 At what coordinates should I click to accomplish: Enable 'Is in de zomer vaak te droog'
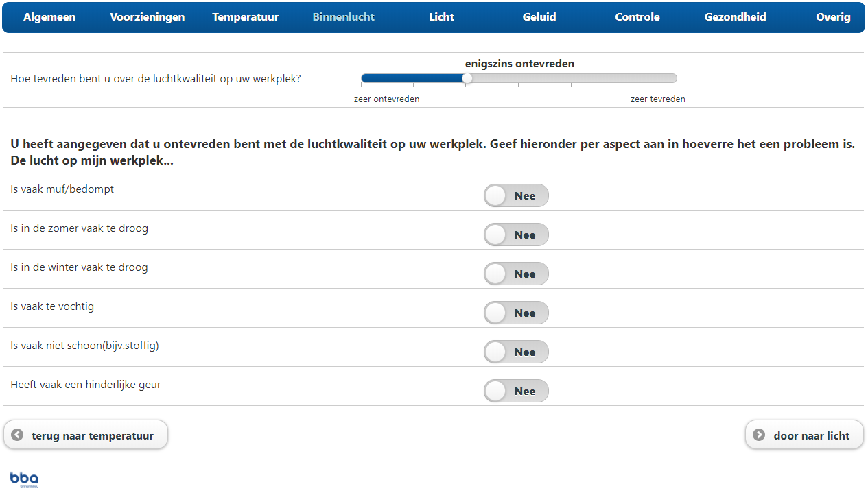[516, 235]
